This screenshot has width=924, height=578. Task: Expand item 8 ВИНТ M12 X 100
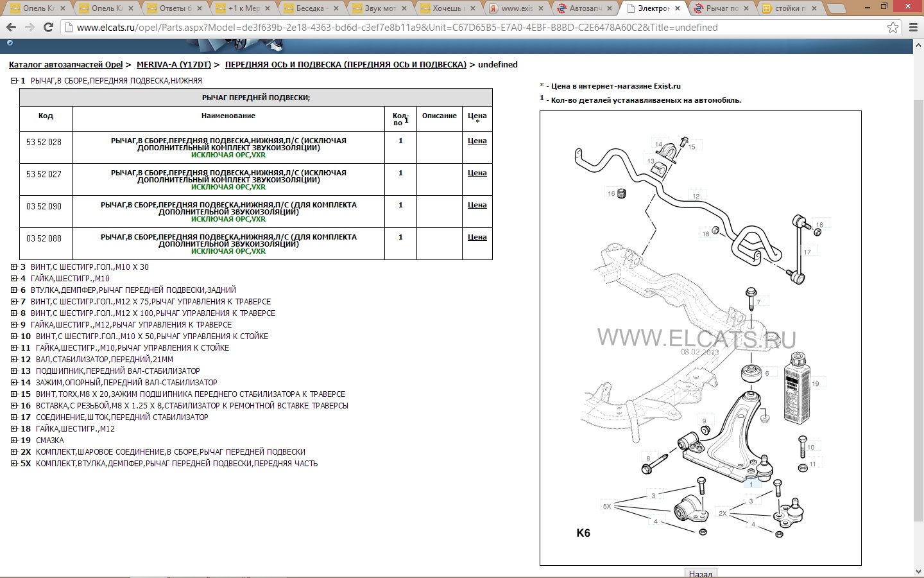click(14, 313)
